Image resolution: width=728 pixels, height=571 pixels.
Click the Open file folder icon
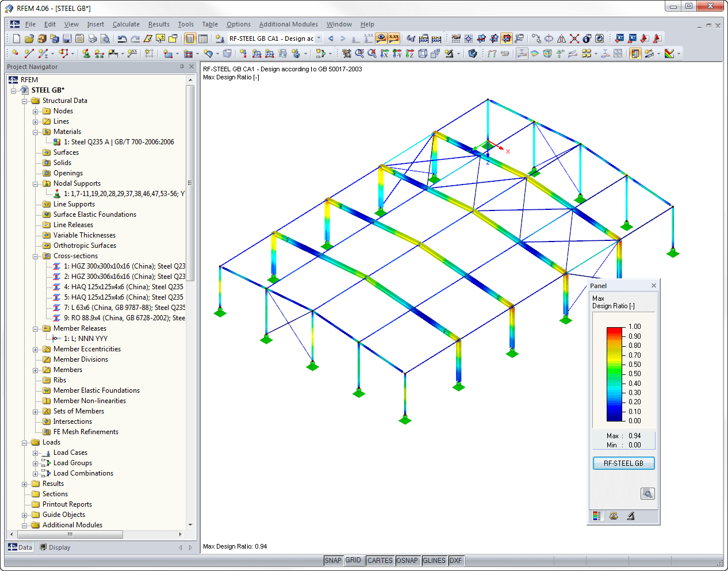(29, 39)
